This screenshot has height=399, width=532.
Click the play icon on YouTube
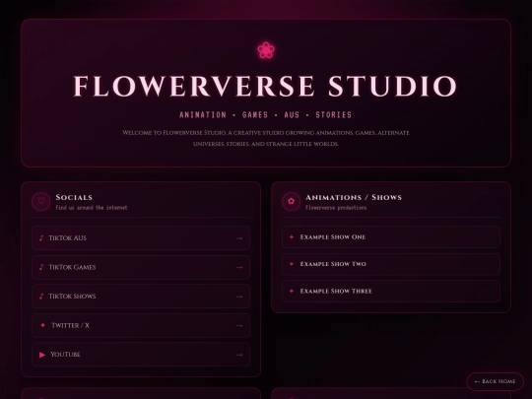[x=42, y=355]
